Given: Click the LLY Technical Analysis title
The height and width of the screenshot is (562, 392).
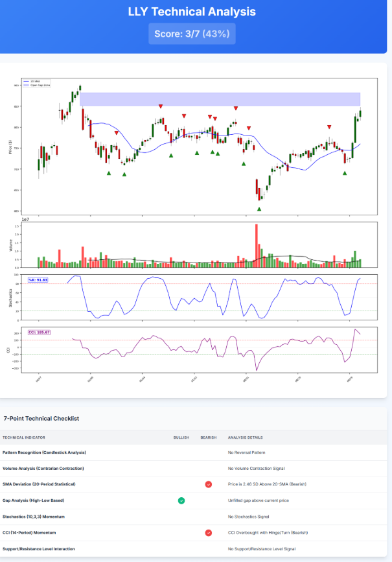Looking at the screenshot, I should pyautogui.click(x=192, y=12).
